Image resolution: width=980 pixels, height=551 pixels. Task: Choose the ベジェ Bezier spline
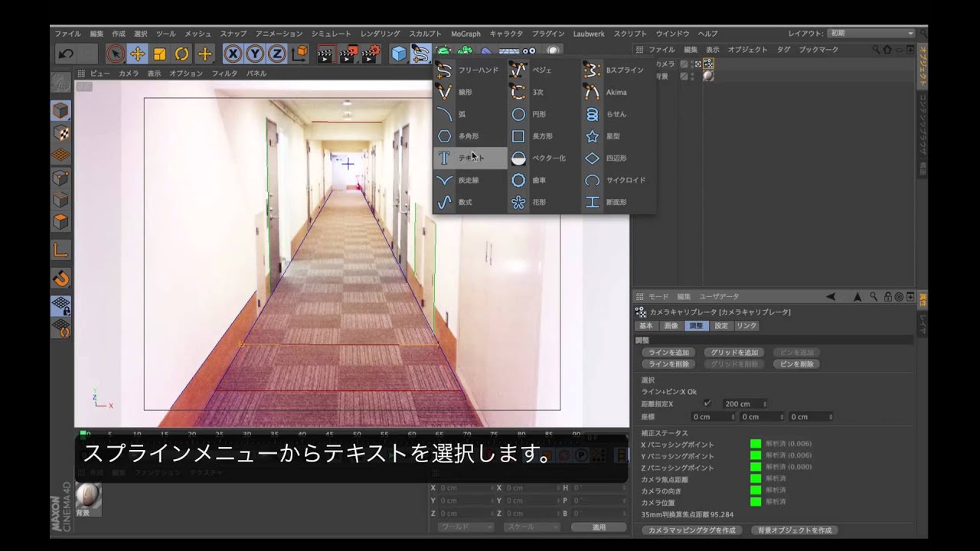(544, 70)
